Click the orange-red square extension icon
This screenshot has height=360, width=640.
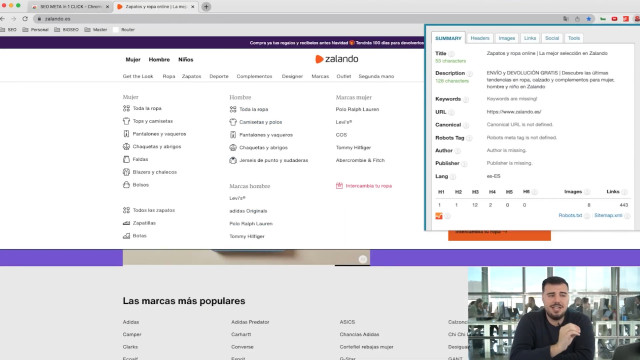click(626, 19)
